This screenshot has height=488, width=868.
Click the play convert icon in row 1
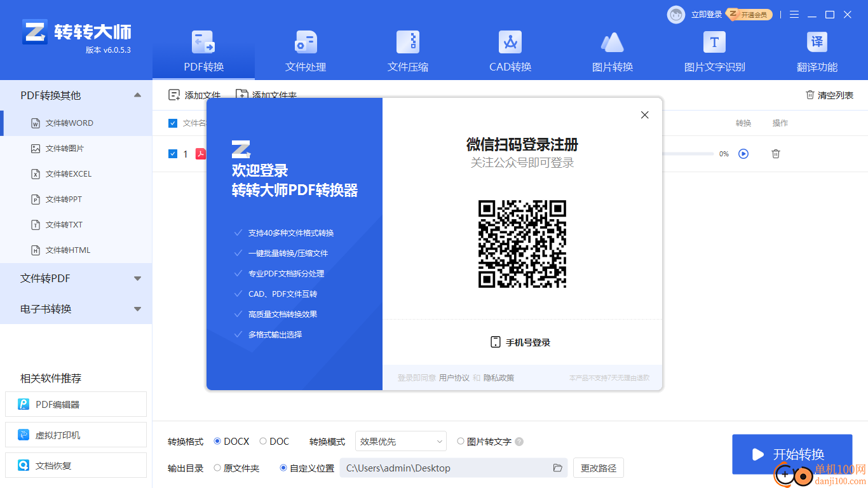[x=743, y=154]
